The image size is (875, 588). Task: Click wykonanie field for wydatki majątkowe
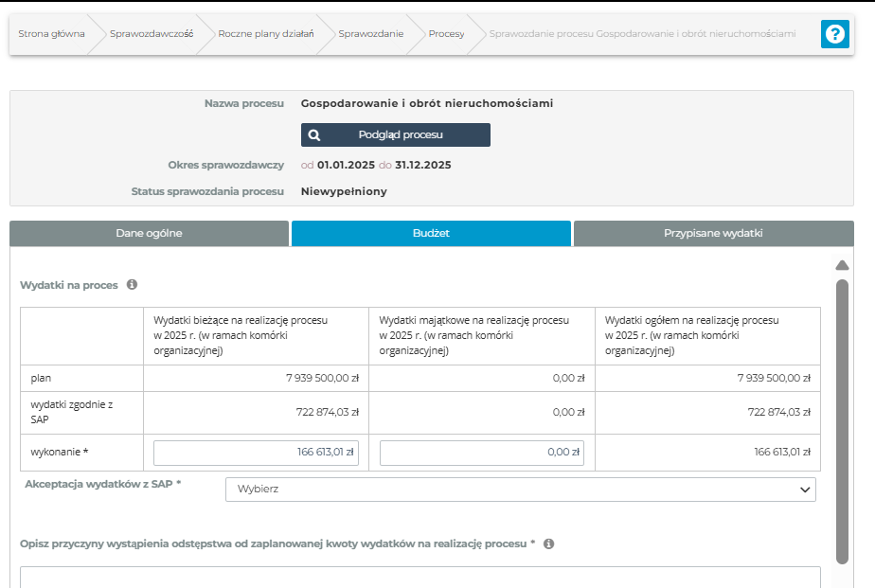pyautogui.click(x=481, y=453)
